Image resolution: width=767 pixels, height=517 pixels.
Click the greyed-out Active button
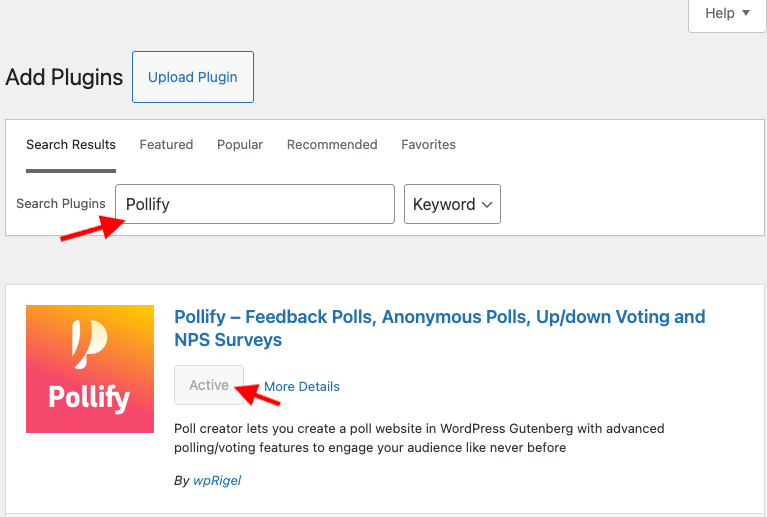click(x=209, y=385)
